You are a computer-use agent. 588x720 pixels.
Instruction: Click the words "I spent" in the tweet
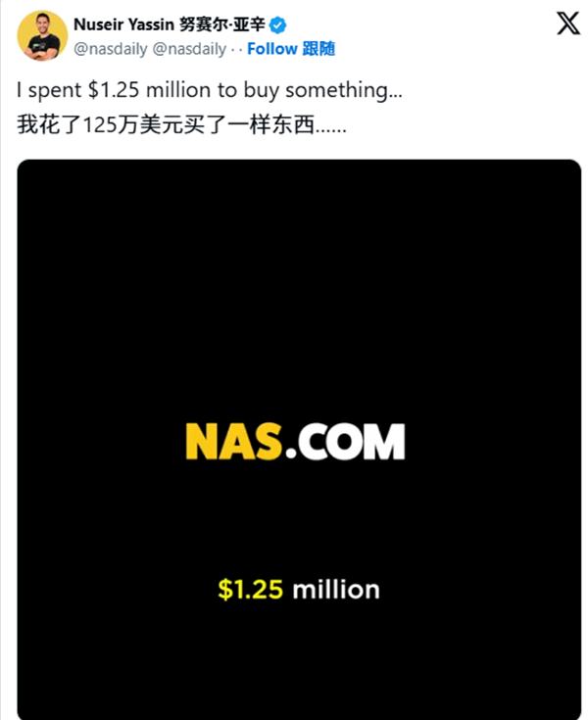[43, 90]
